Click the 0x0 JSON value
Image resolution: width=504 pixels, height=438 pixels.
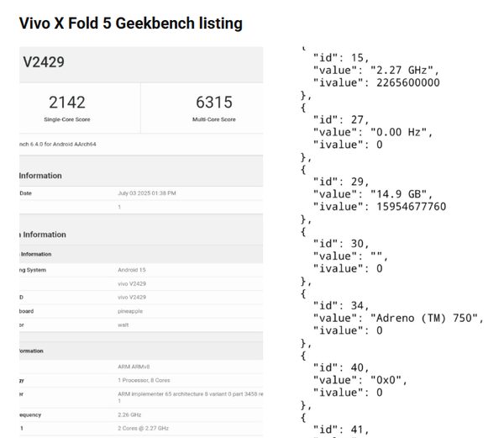[386, 380]
